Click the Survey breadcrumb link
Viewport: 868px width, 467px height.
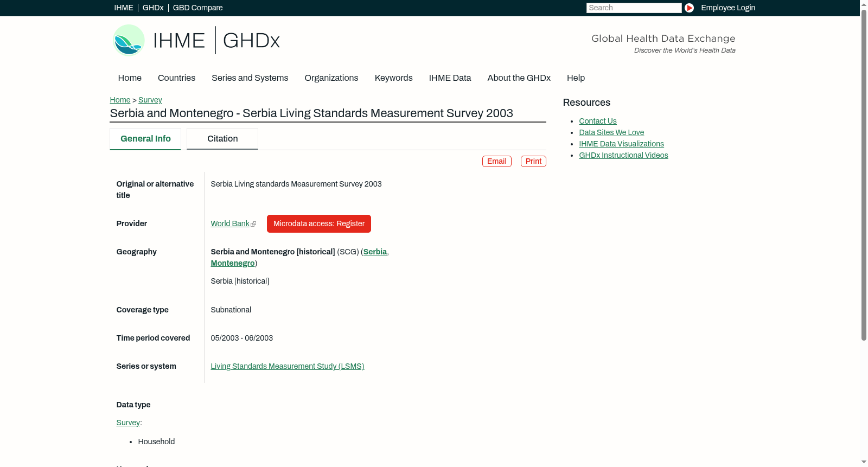click(x=150, y=100)
